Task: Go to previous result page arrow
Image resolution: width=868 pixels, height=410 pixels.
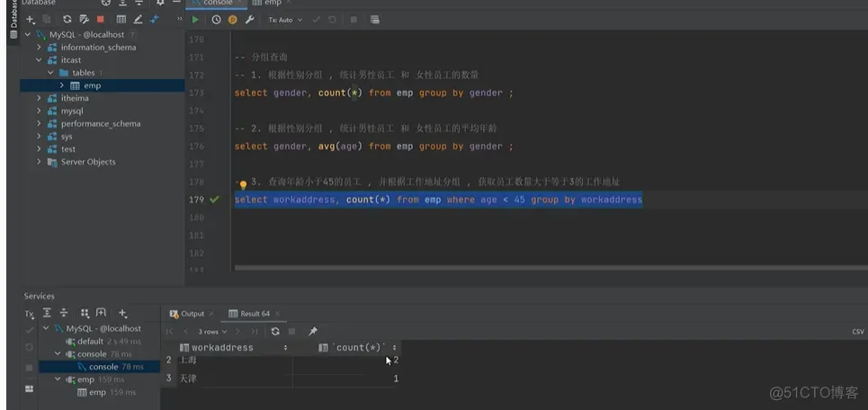Action: click(x=186, y=332)
